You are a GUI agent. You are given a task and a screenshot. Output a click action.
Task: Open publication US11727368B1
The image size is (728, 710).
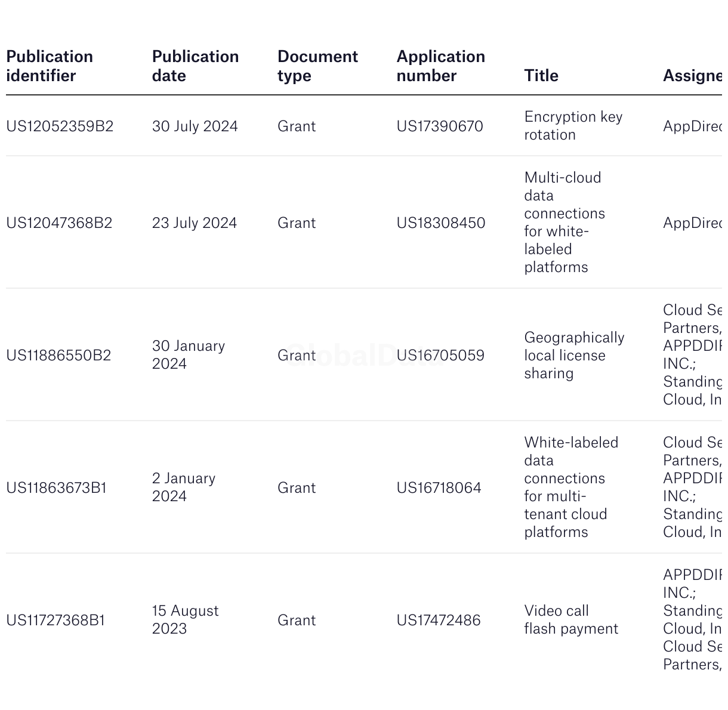55,621
